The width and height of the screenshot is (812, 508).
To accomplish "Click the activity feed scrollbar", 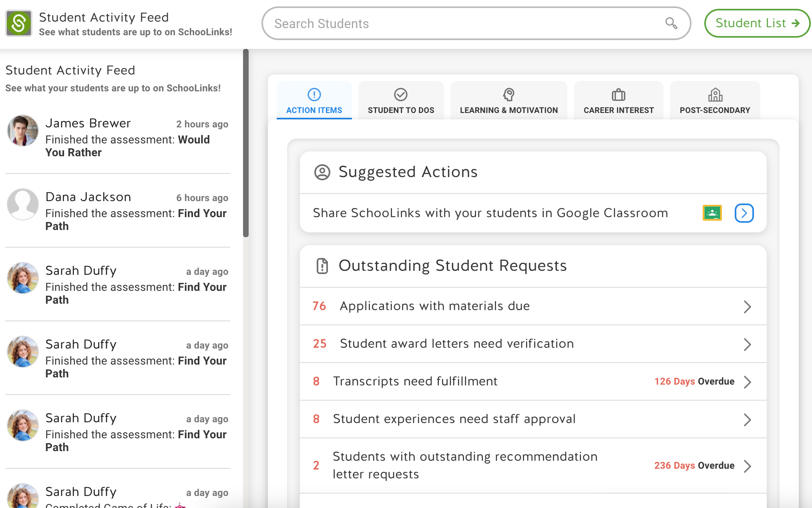I will pos(246,143).
